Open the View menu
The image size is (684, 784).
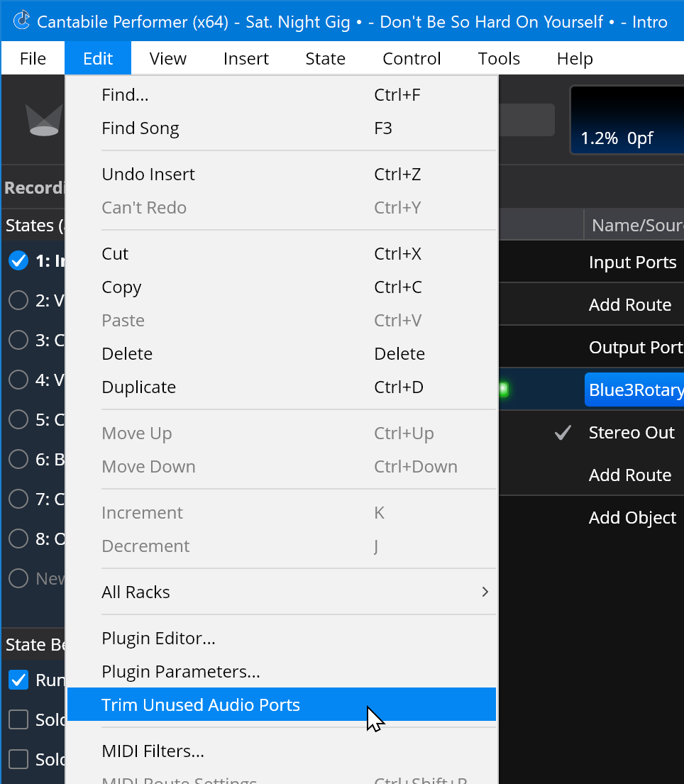pos(167,58)
